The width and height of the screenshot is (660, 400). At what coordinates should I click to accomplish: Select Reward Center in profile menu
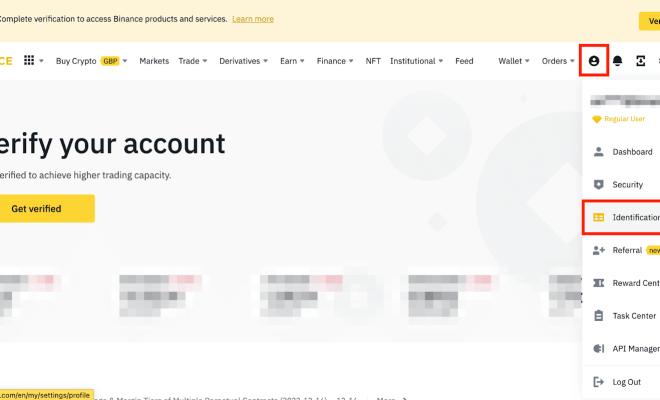(x=636, y=283)
